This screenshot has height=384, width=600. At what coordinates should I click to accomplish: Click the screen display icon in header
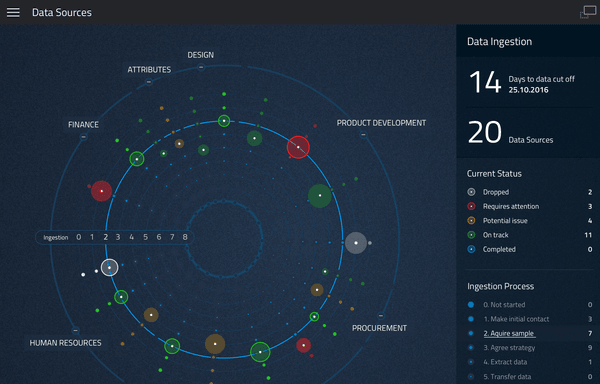point(588,12)
